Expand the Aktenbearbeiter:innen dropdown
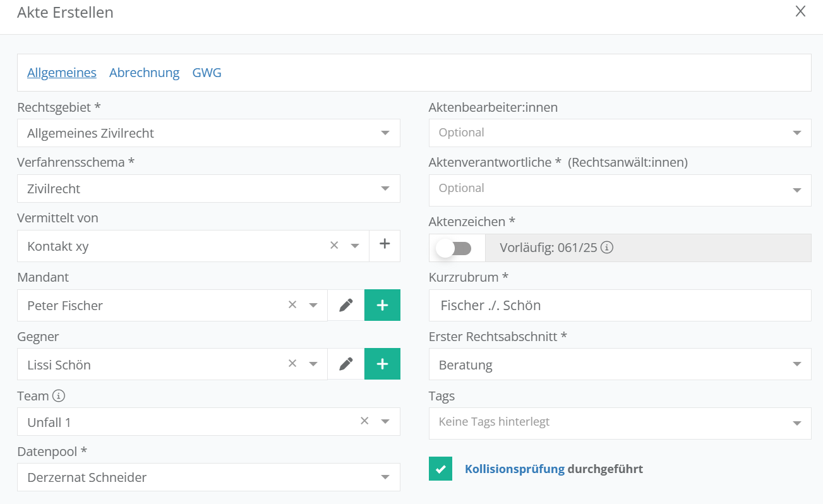 [x=796, y=133]
